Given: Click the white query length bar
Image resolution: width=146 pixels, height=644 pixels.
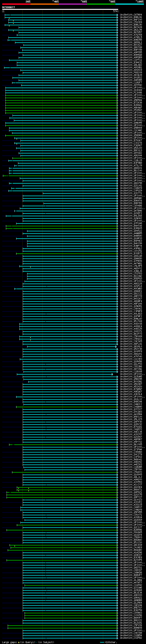Looking at the screenshot, I should click(x=60, y=9).
